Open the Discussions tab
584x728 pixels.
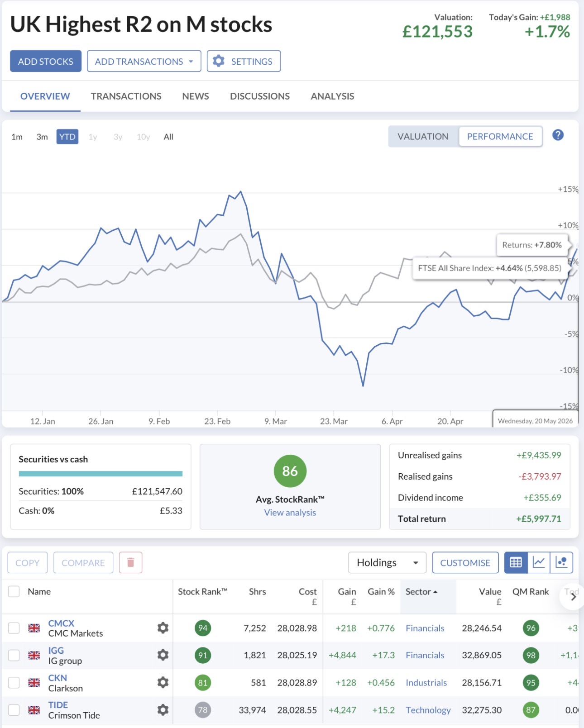(x=260, y=96)
